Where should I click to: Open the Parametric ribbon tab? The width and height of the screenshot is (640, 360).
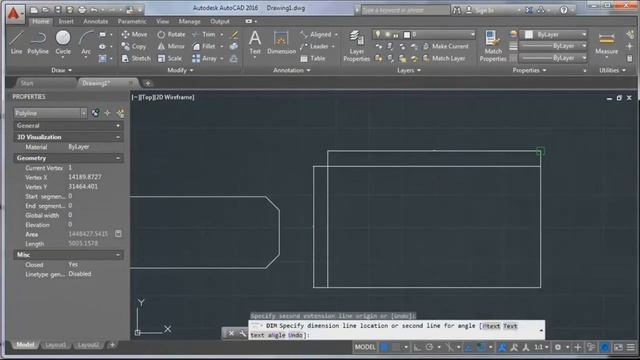(x=132, y=21)
